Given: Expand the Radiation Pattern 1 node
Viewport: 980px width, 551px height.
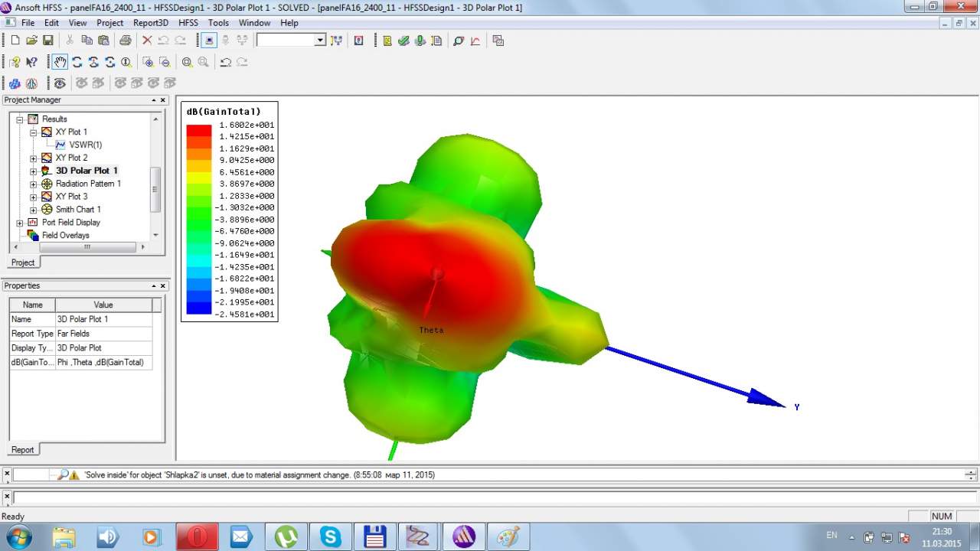Looking at the screenshot, I should click(x=34, y=184).
